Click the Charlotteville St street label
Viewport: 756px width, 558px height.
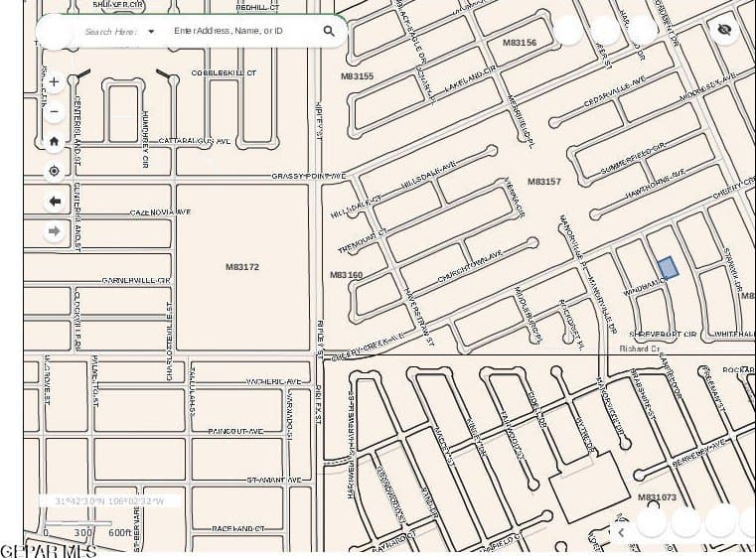[x=169, y=342]
